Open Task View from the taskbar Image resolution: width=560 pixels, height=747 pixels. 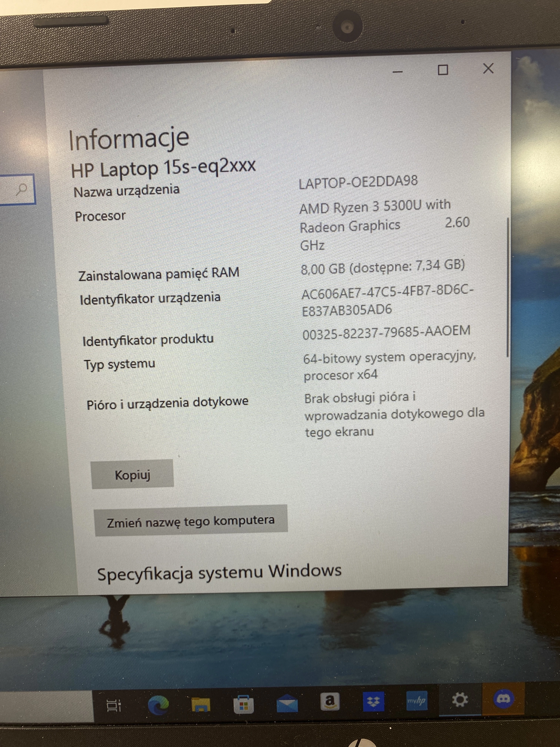pos(114,705)
